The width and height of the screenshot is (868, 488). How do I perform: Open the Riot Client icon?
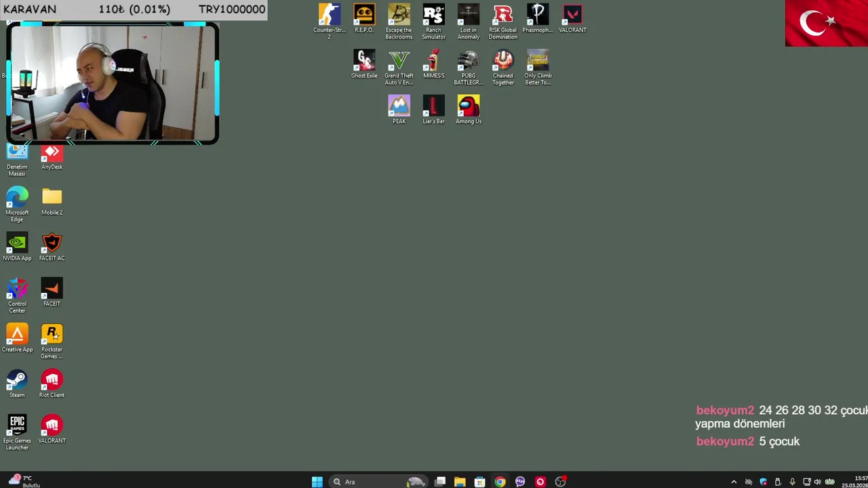coord(52,383)
